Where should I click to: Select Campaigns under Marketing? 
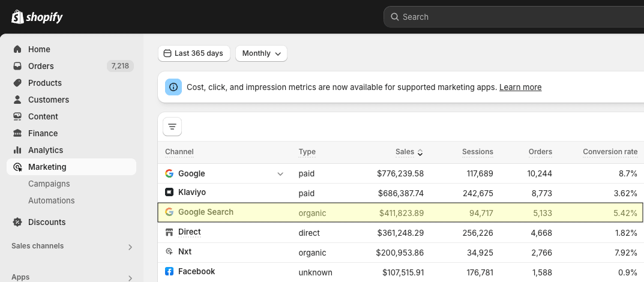point(49,184)
